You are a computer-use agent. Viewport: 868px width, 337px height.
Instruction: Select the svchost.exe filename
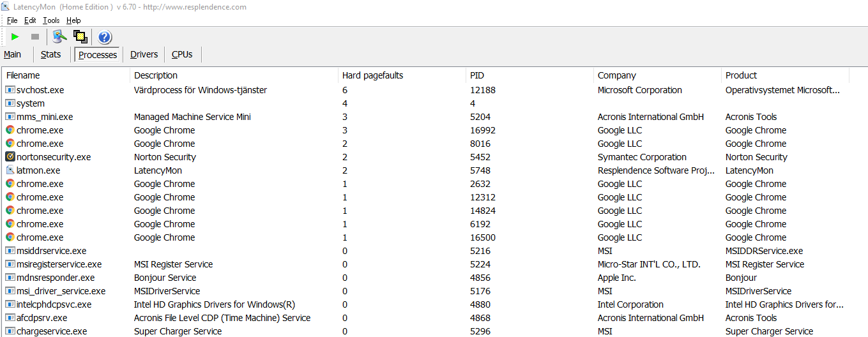pyautogui.click(x=40, y=90)
